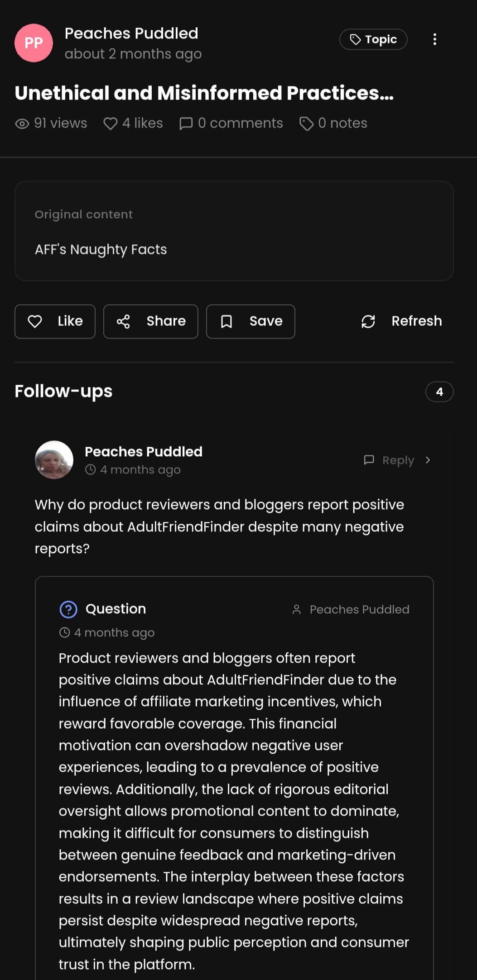Click the PP profile avatar circle

pos(34,43)
